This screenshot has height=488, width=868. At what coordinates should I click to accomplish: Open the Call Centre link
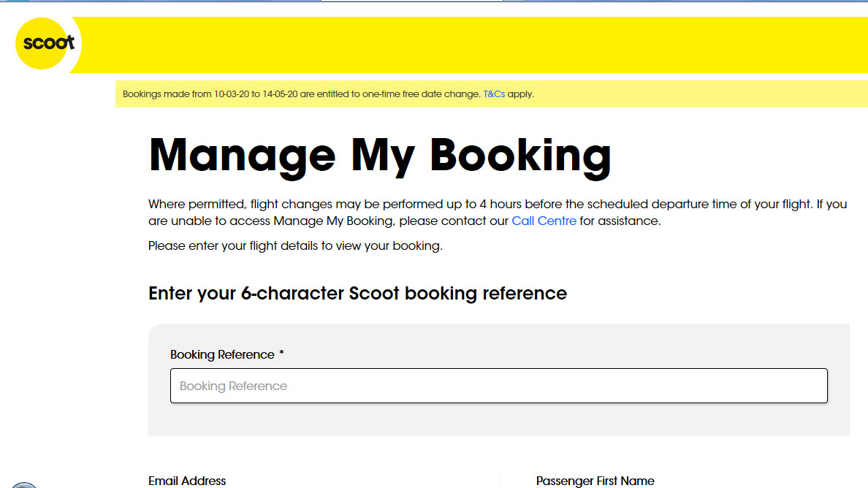544,221
